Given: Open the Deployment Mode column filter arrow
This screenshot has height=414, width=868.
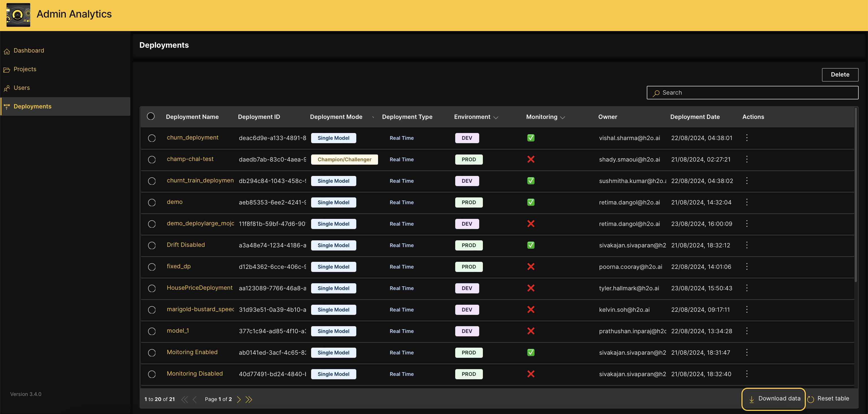Looking at the screenshot, I should pyautogui.click(x=373, y=117).
